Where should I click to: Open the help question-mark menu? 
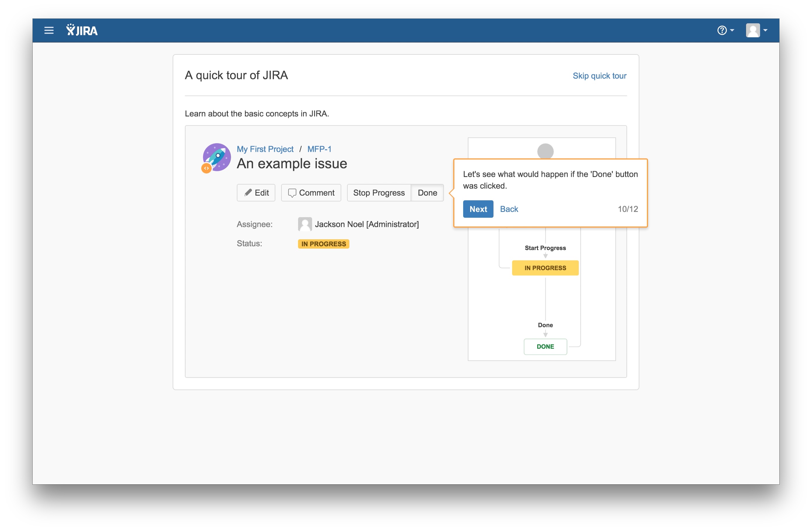pyautogui.click(x=725, y=30)
